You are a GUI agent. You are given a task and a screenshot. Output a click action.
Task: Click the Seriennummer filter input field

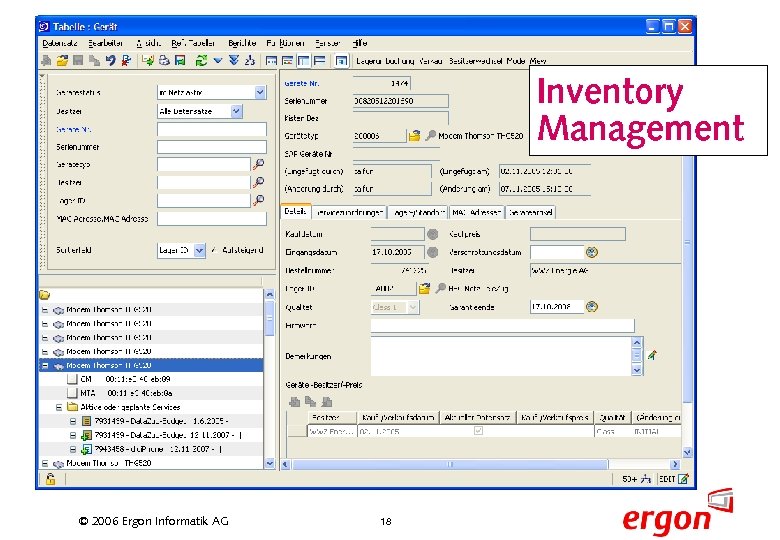click(x=211, y=147)
